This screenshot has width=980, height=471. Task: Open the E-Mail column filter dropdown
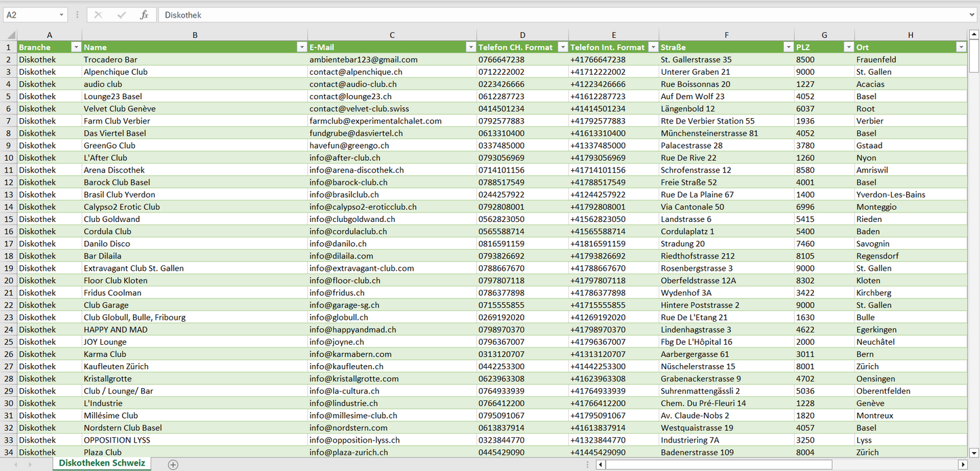[x=470, y=48]
